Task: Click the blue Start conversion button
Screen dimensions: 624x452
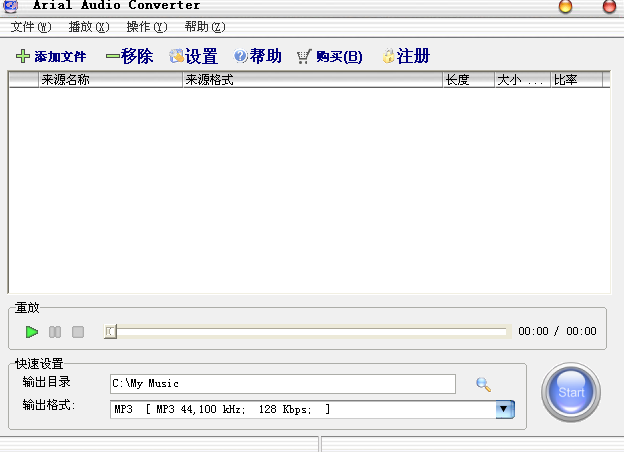Action: point(571,392)
